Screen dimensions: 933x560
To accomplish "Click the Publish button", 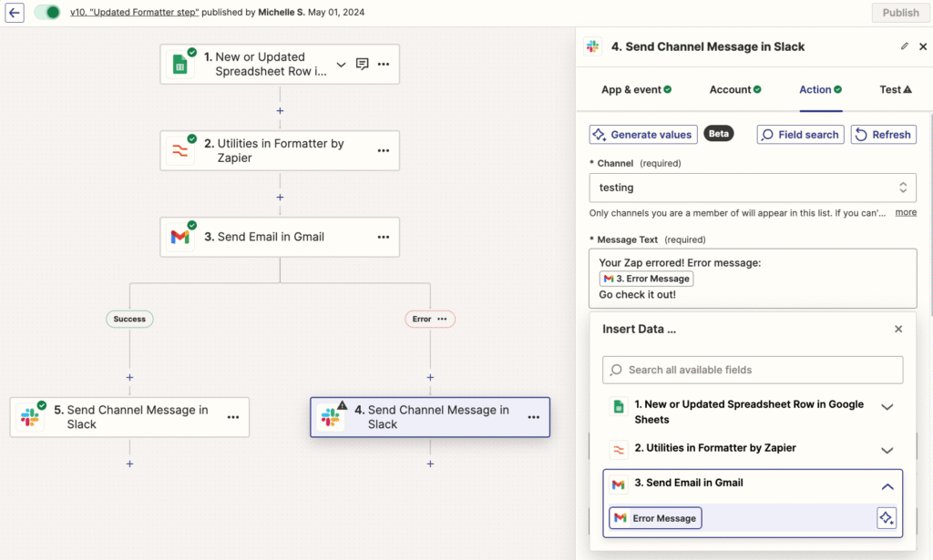I will point(900,12).
